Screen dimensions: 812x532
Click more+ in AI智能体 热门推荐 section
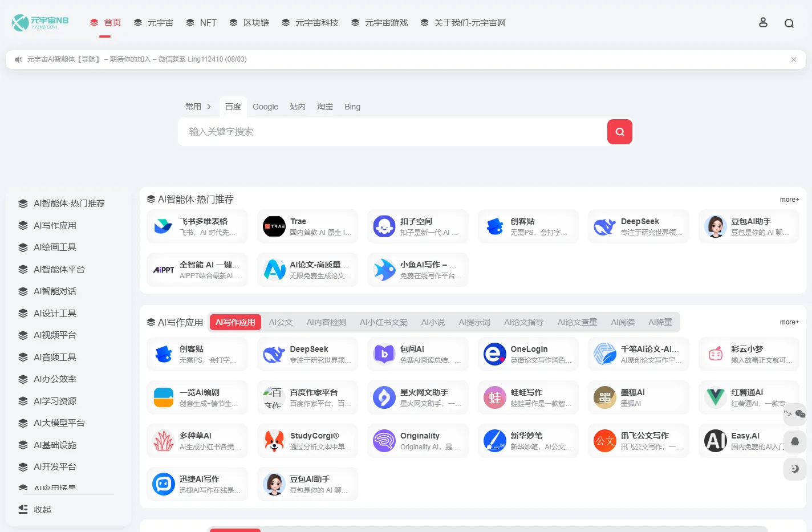[789, 200]
